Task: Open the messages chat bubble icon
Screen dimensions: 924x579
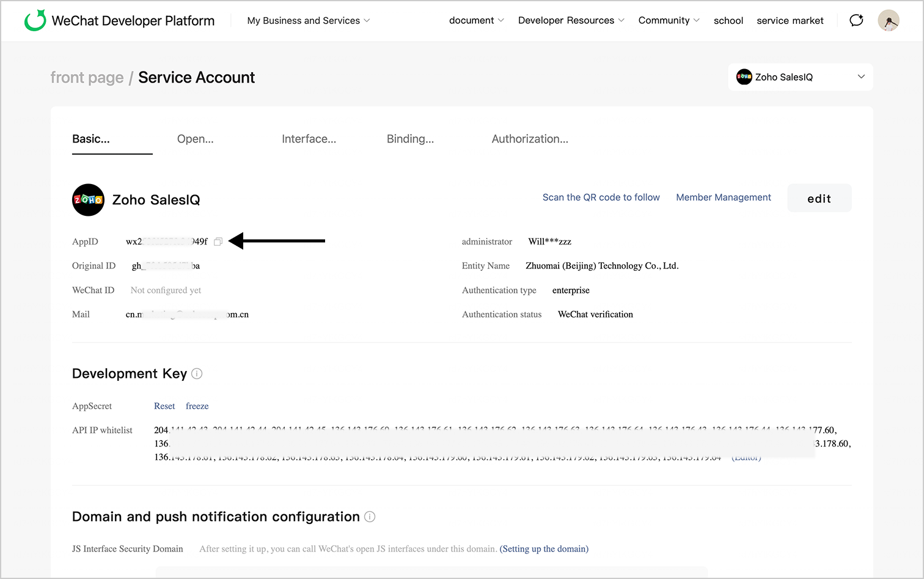Action: (x=856, y=20)
